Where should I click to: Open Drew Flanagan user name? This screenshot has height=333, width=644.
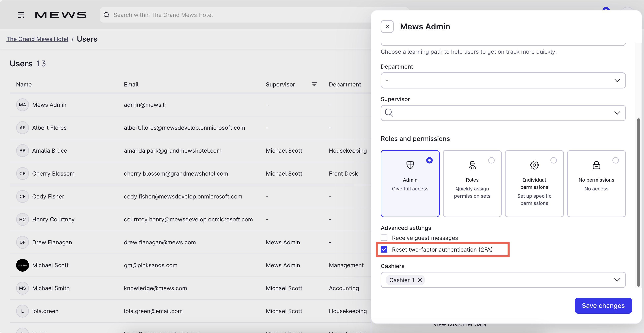point(52,242)
